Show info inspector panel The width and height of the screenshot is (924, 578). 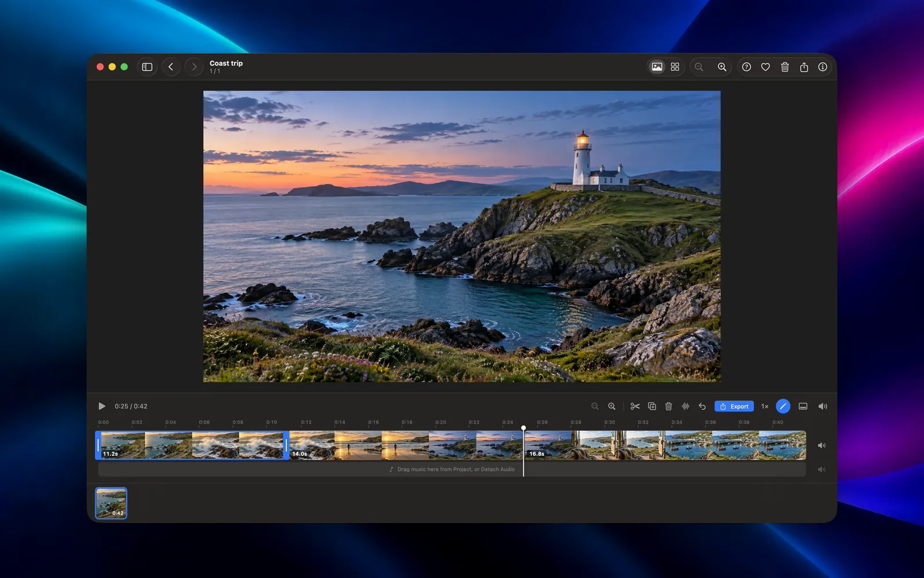click(822, 67)
